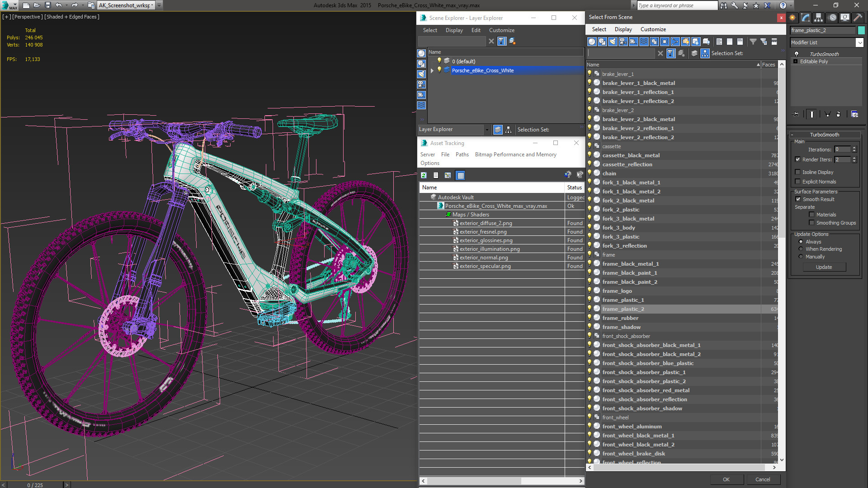Viewport: 868px width, 488px height.
Task: Click the Redo arrow icon
Action: (75, 5)
